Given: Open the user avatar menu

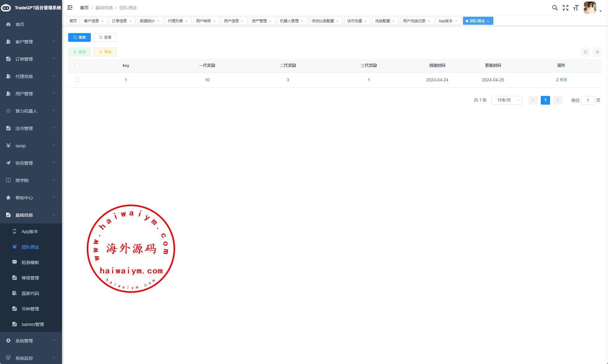Looking at the screenshot, I should (x=590, y=8).
